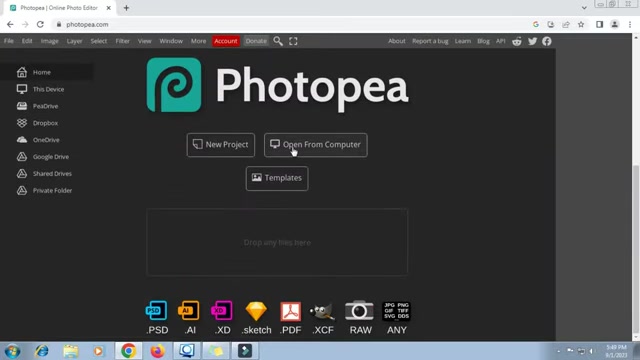640x360 pixels.
Task: Open Windows Start menu
Action: point(12,351)
